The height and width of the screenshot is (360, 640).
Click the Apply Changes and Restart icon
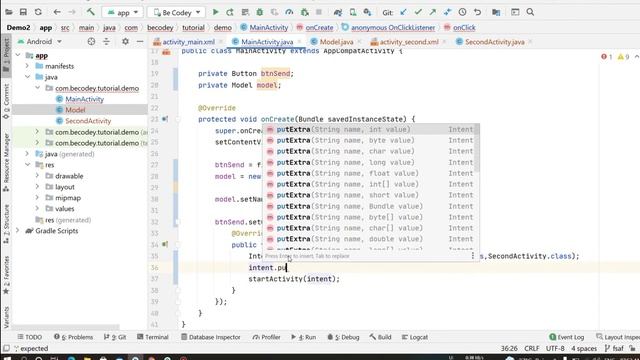pos(230,12)
